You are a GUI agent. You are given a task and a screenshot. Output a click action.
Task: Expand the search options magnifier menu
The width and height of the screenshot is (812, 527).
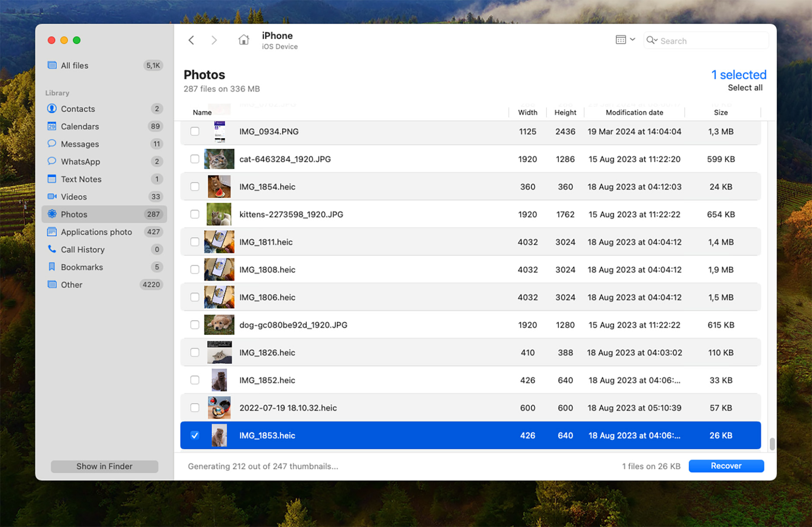click(x=652, y=40)
